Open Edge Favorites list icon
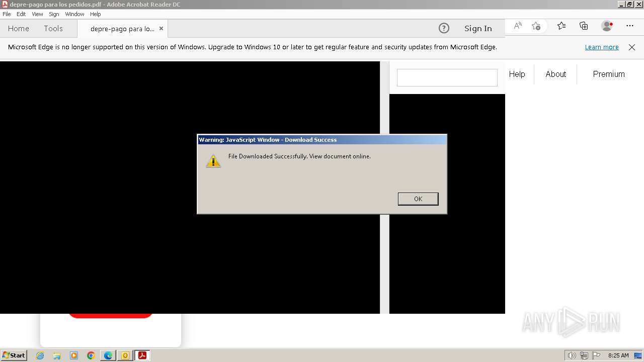 561,26
